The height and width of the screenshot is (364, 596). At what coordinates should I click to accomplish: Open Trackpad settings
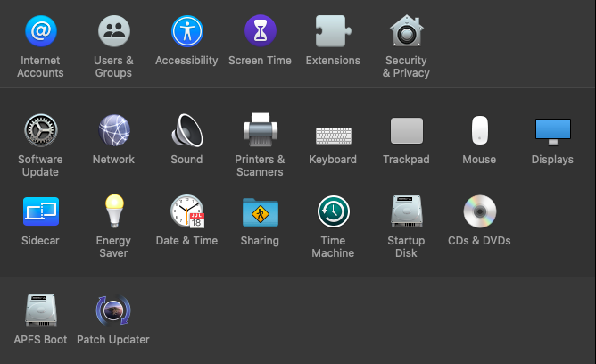click(x=406, y=131)
